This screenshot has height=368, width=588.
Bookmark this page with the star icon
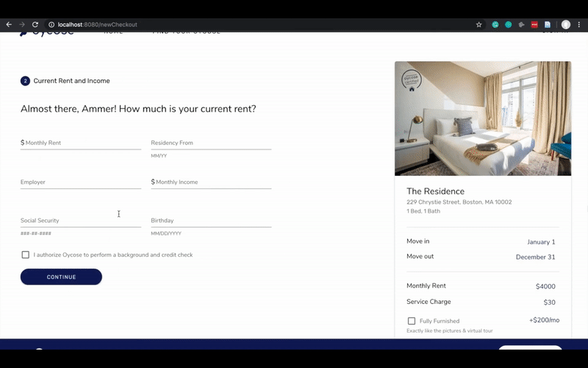[x=479, y=24]
